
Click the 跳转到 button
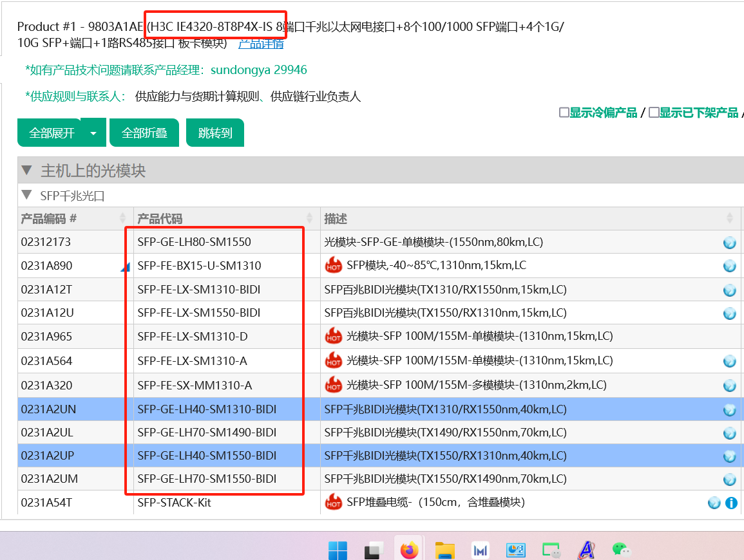point(215,133)
